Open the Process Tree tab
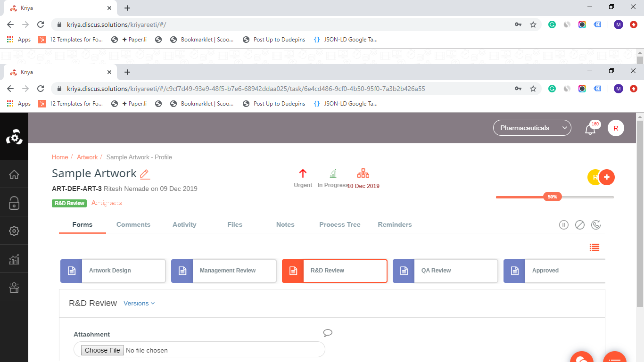This screenshot has width=644, height=362. tap(340, 224)
